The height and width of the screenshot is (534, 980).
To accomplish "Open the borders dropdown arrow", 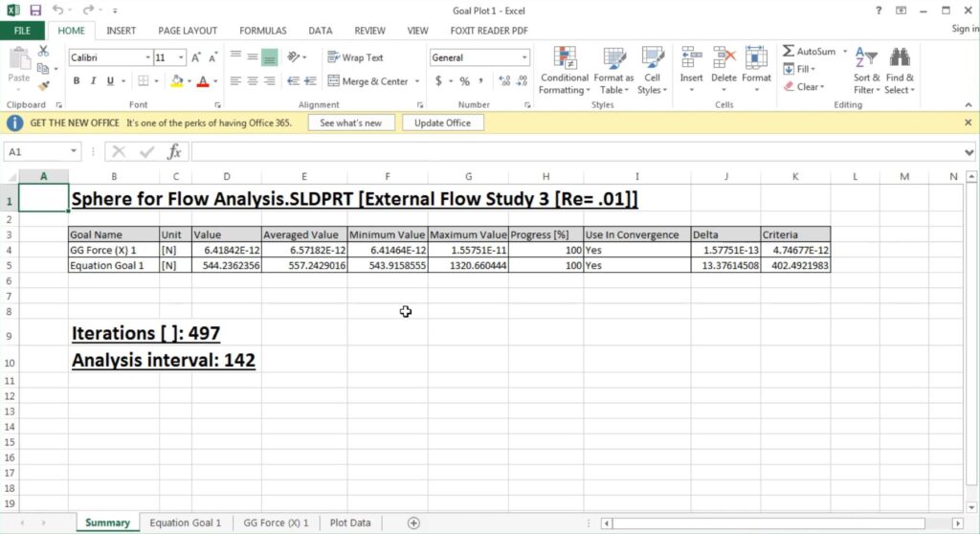I will [x=156, y=81].
